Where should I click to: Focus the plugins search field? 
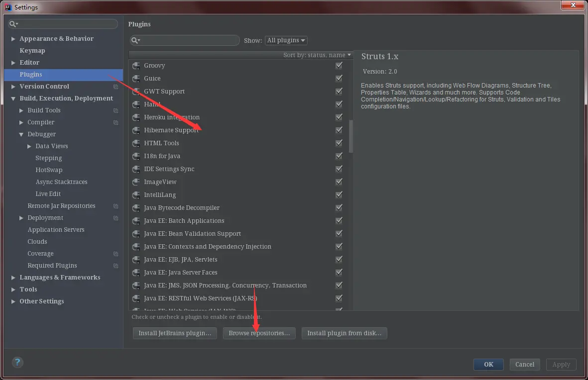(185, 40)
